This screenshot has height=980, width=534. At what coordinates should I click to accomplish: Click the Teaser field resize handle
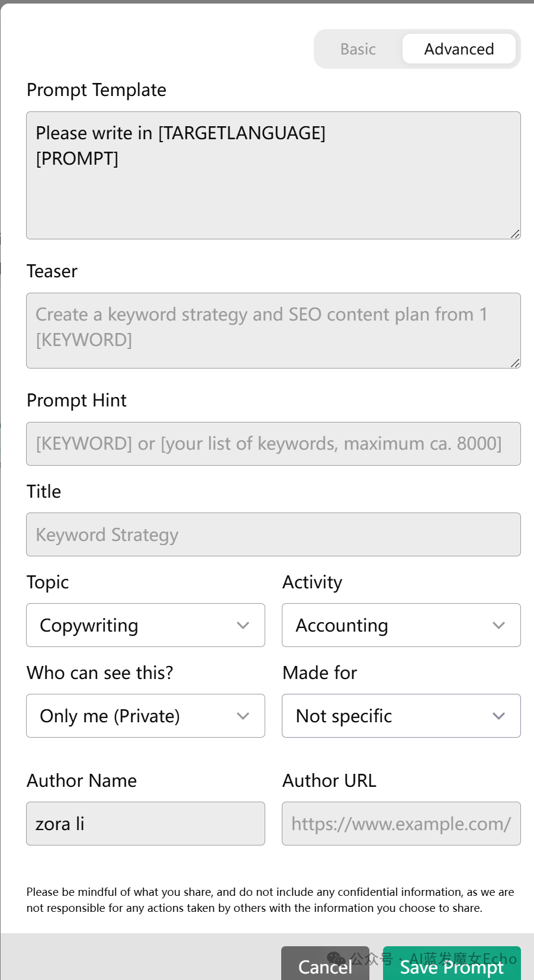[x=515, y=363]
